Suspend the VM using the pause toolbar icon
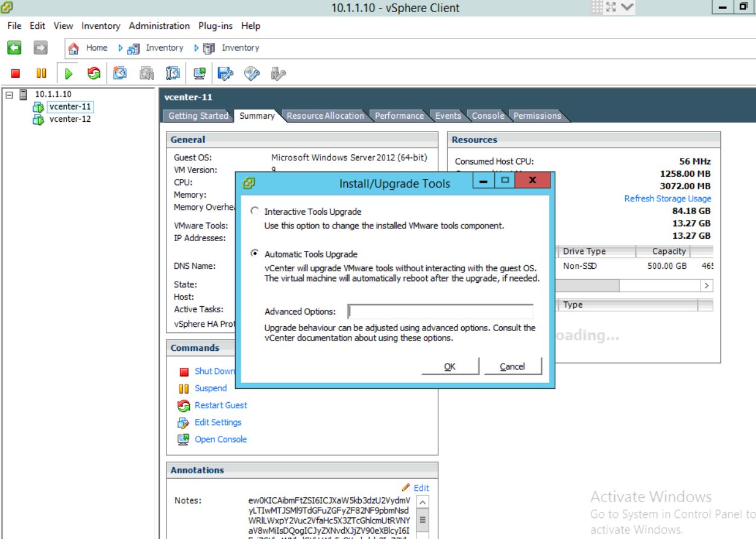This screenshot has width=756, height=539. tap(40, 72)
